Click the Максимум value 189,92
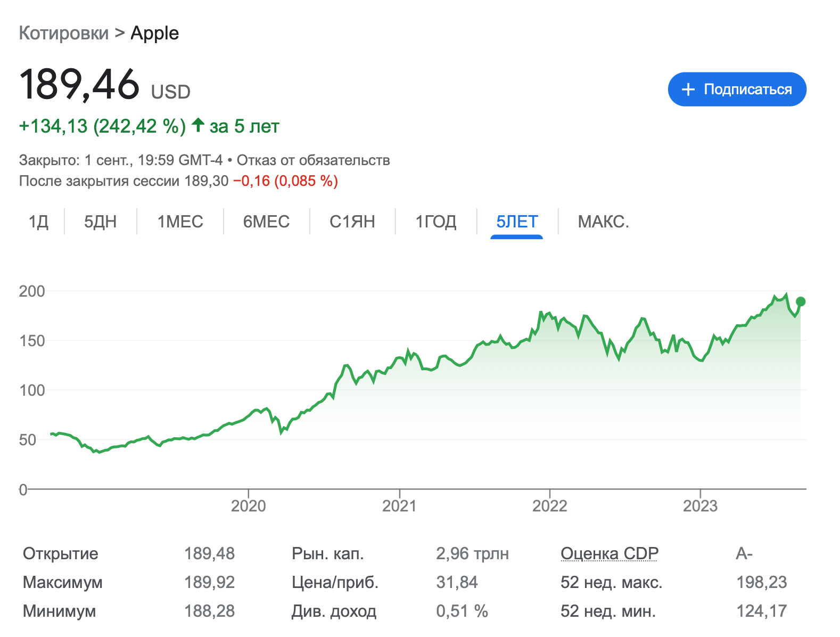Viewport: 840px width, 637px height. [210, 582]
